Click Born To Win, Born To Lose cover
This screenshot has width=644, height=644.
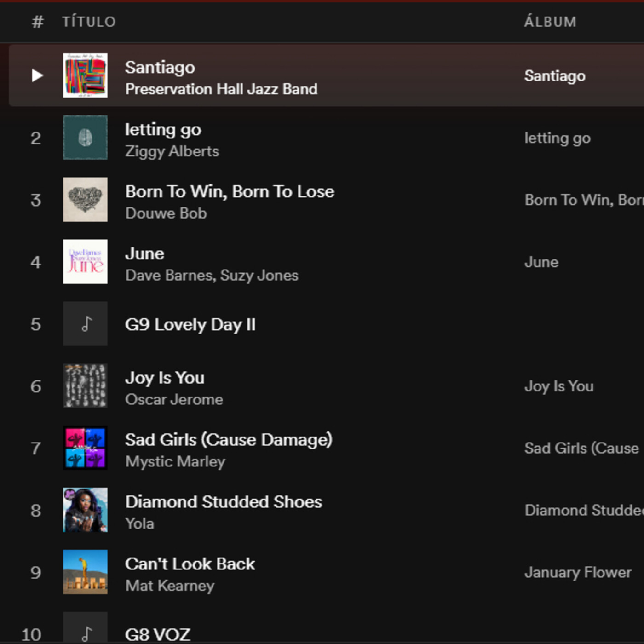click(85, 199)
